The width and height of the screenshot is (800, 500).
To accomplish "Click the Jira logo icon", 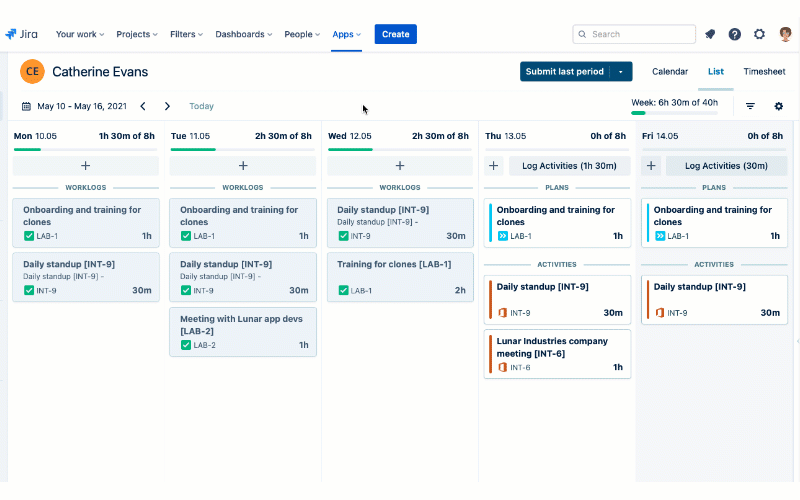I will (11, 34).
